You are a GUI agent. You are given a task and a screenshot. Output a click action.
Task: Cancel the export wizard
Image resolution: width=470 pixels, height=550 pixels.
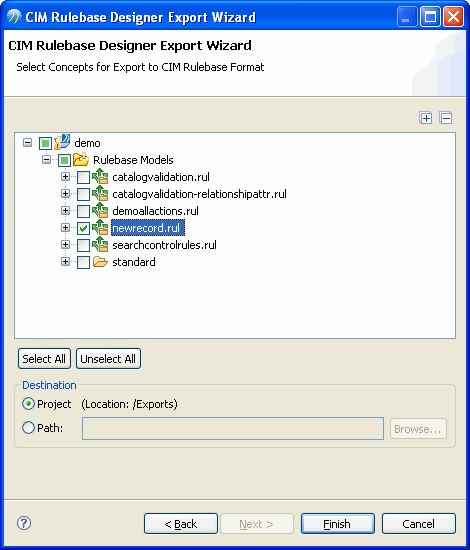click(x=419, y=524)
